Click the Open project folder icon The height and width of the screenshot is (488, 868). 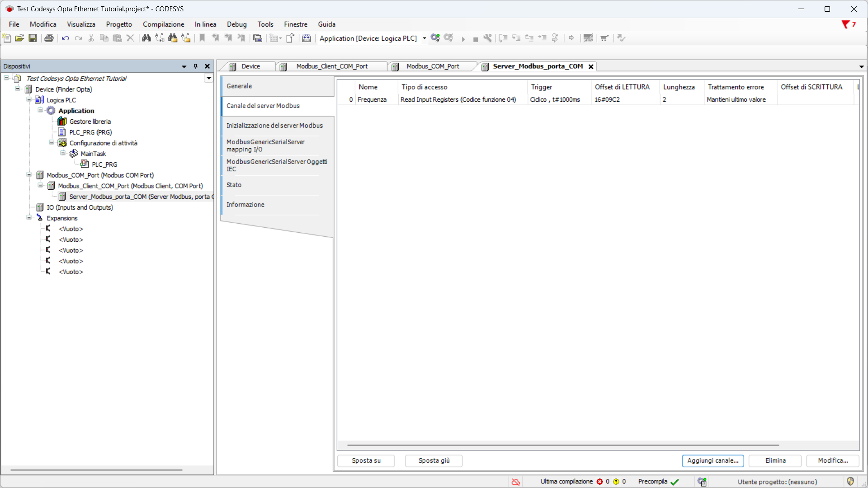(19, 38)
